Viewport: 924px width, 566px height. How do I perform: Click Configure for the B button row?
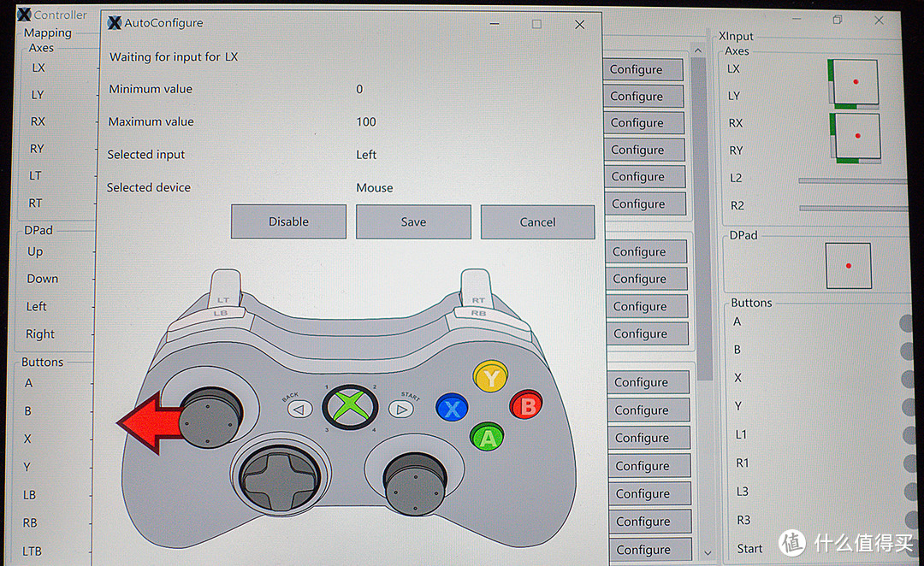(649, 410)
